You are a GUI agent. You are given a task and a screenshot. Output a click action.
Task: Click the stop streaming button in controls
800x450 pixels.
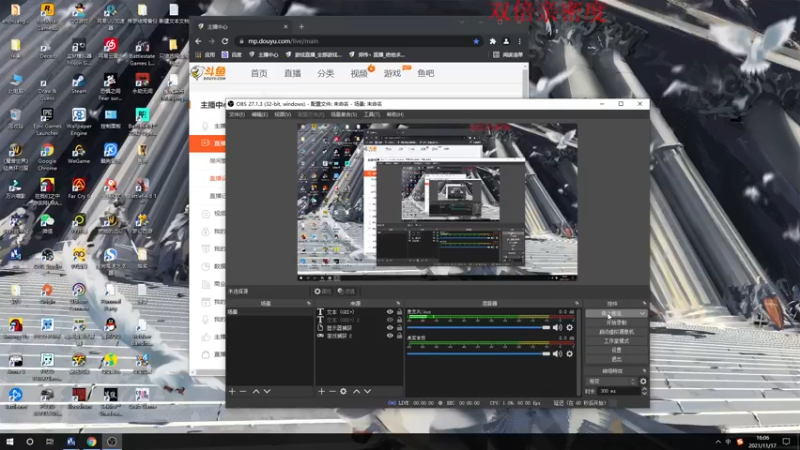[x=611, y=313]
